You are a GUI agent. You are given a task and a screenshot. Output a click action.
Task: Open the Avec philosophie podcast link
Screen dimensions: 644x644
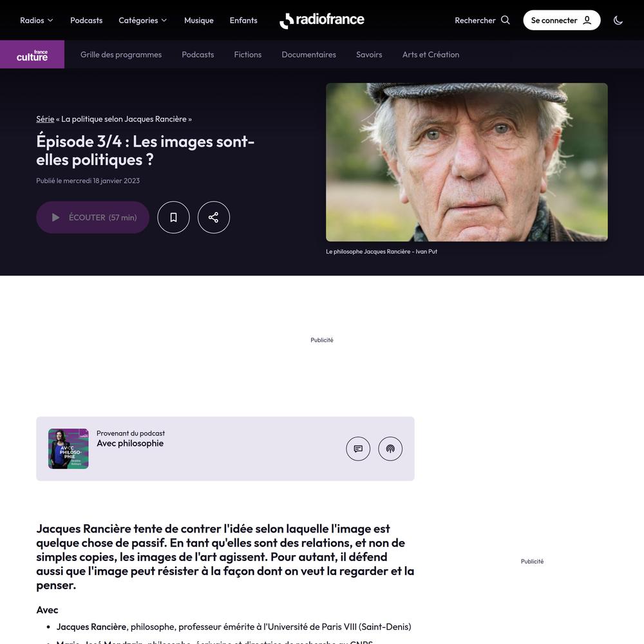(x=130, y=443)
